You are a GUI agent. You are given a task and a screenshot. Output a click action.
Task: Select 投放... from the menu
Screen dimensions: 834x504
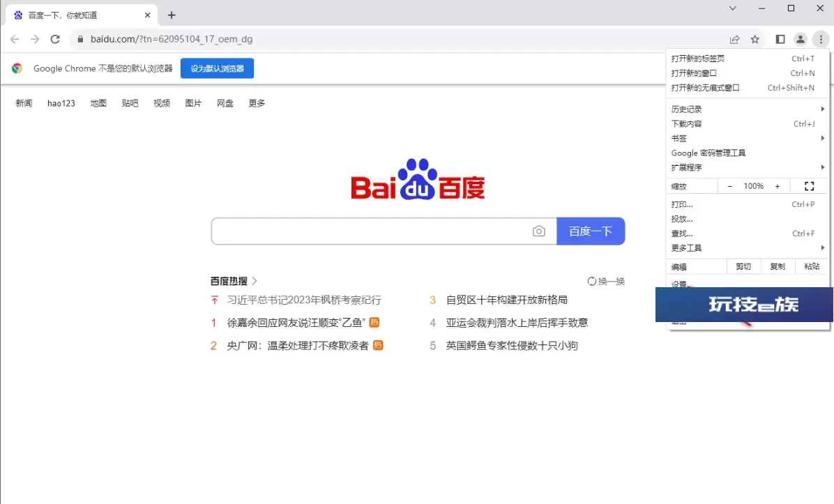(x=748, y=219)
